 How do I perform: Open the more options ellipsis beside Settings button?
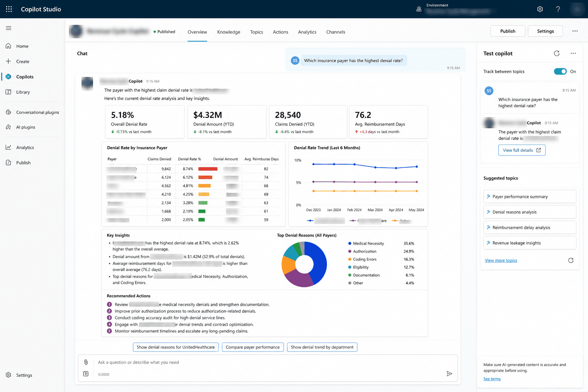pos(575,31)
